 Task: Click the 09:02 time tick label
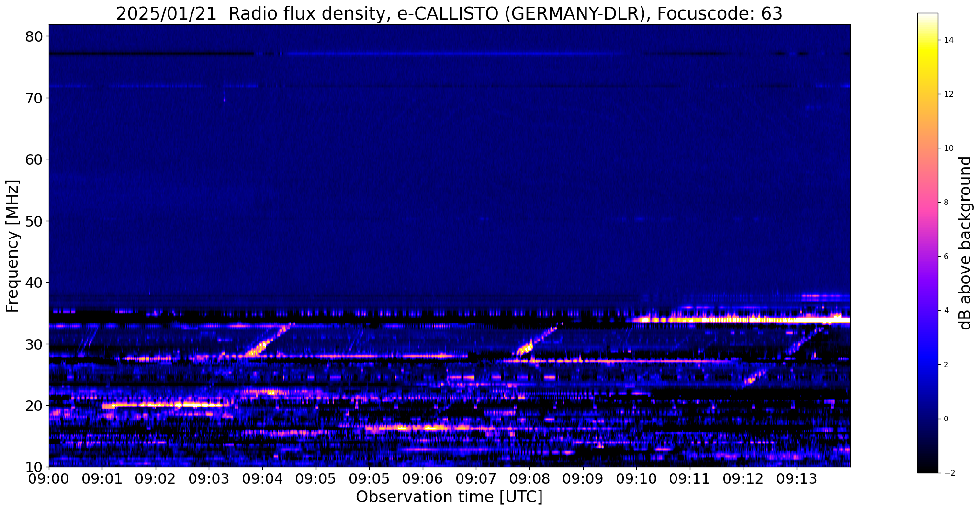click(x=156, y=479)
